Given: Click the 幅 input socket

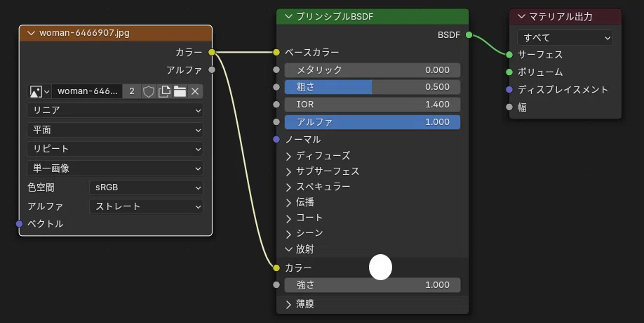Looking at the screenshot, I should [x=509, y=107].
